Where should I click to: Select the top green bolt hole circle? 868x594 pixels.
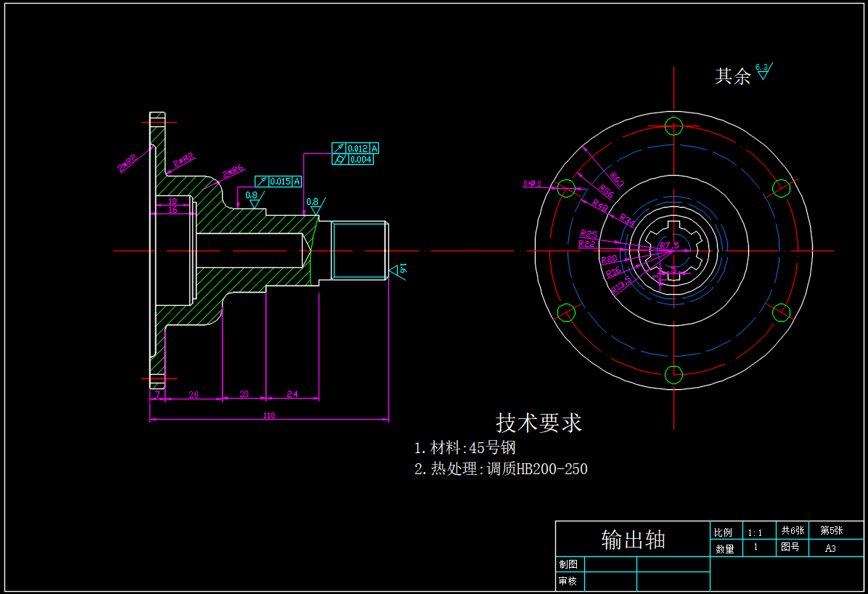point(673,126)
